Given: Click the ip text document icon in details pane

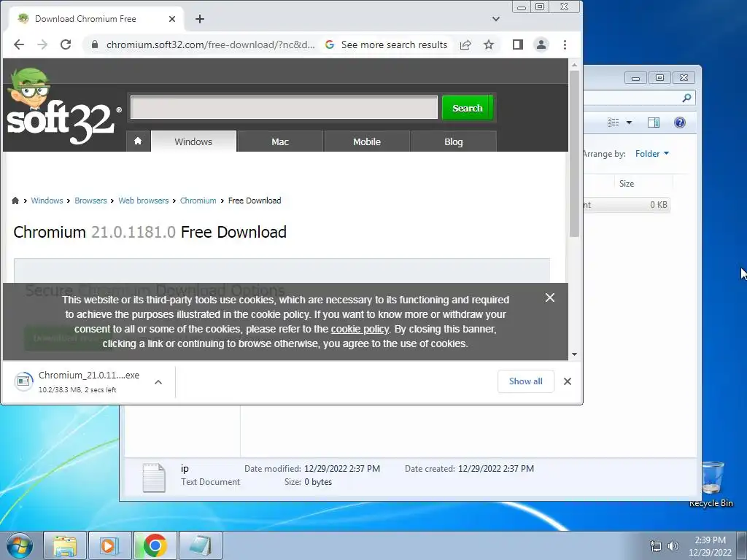Looking at the screenshot, I should (154, 477).
